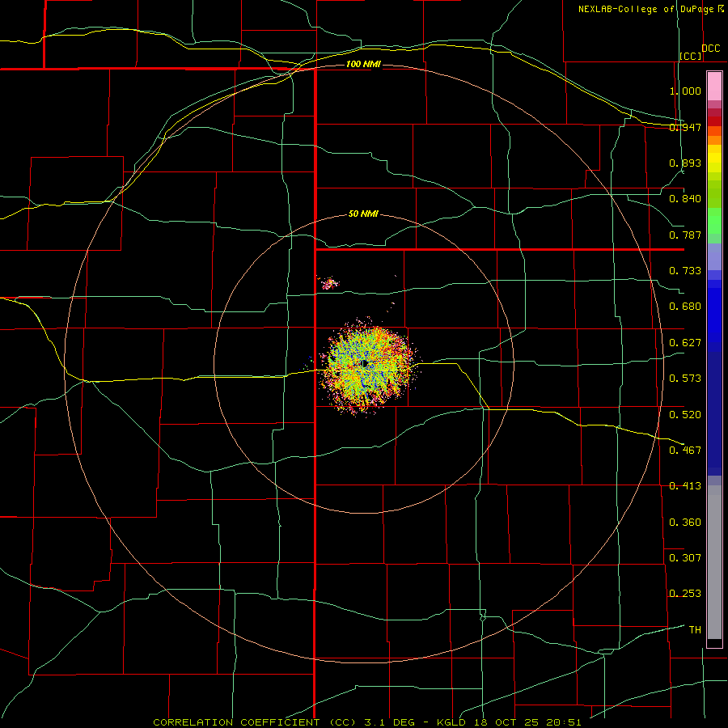This screenshot has width=728, height=728.
Task: Click the bright blue segment of the color bar
Action: point(714,315)
